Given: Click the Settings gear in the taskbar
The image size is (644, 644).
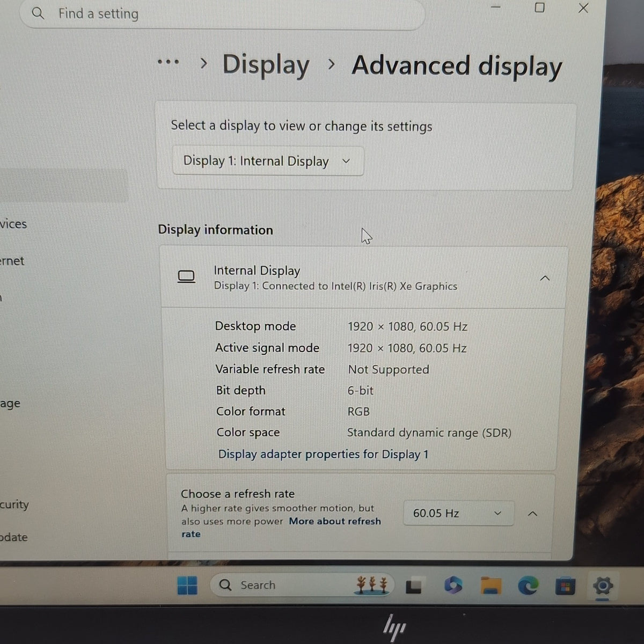Looking at the screenshot, I should (x=603, y=586).
